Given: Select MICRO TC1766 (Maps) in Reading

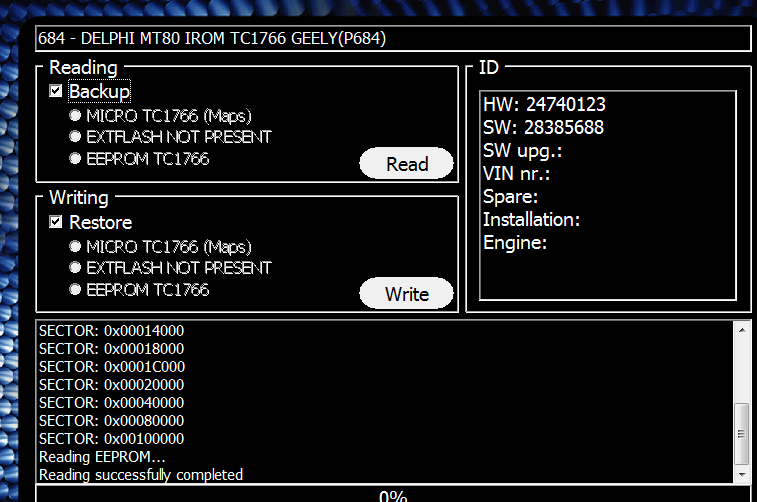Looking at the screenshot, I should (x=75, y=115).
